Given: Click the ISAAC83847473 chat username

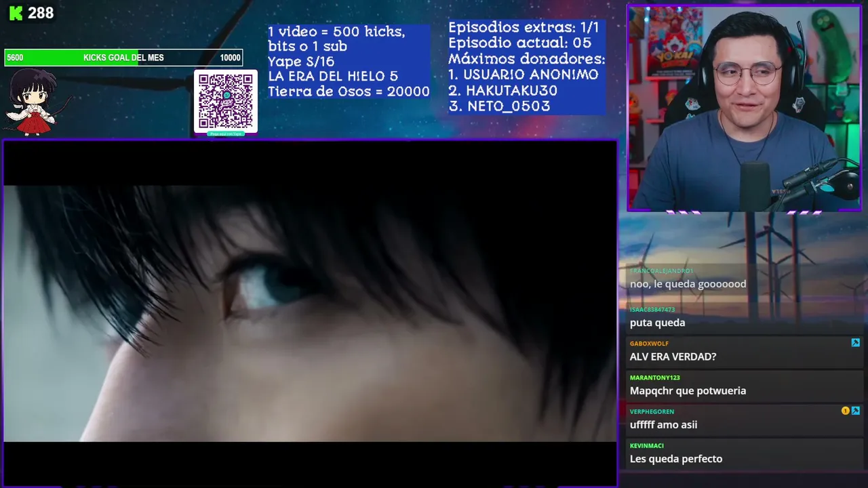Looking at the screenshot, I should (652, 310).
